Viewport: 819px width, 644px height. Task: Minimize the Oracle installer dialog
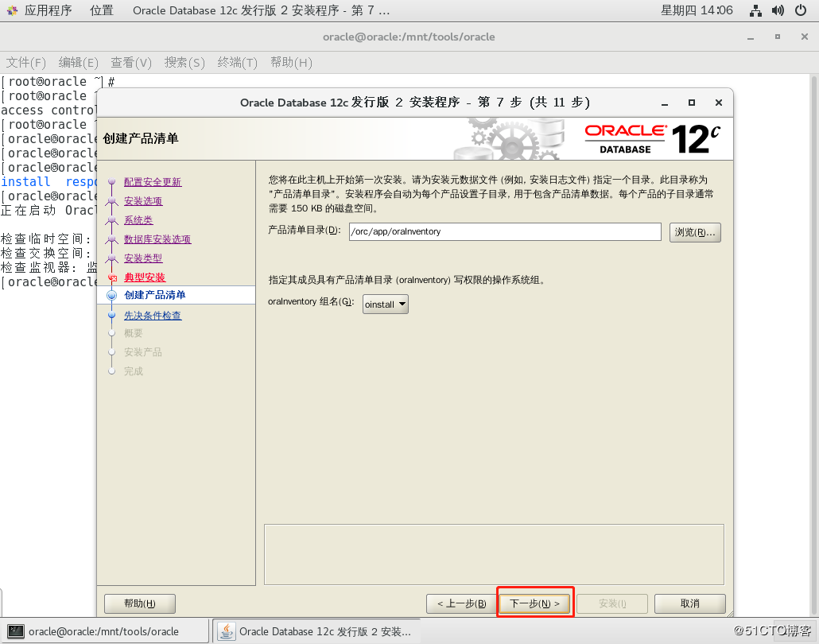click(665, 103)
